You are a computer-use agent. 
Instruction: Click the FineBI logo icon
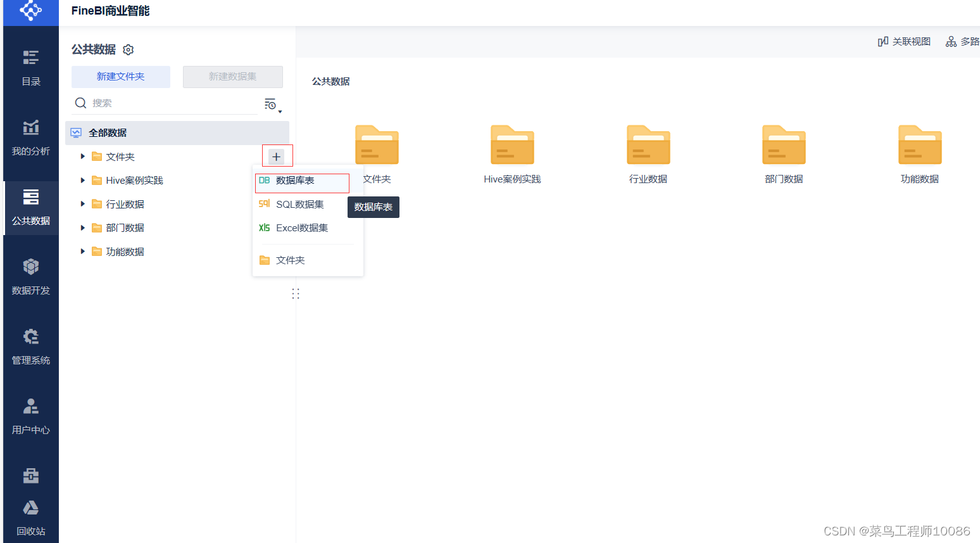pos(30,10)
